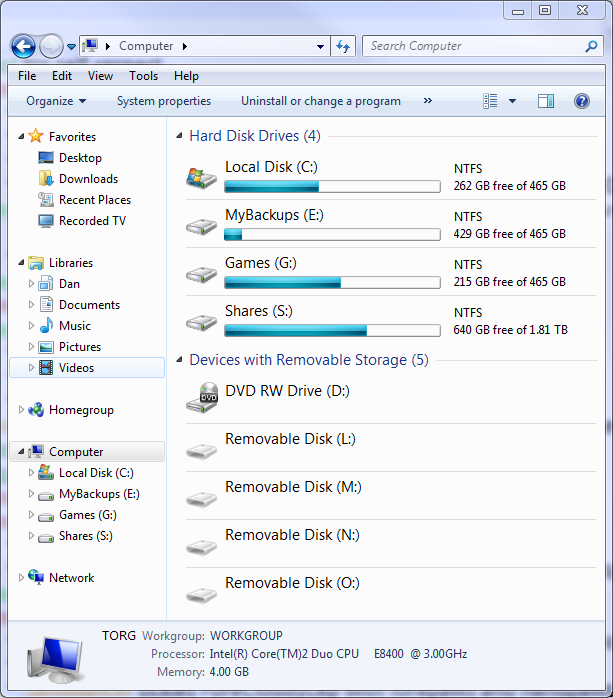Viewport: 613px width, 698px height.
Task: Click the Back navigation arrow button
Action: click(x=23, y=46)
